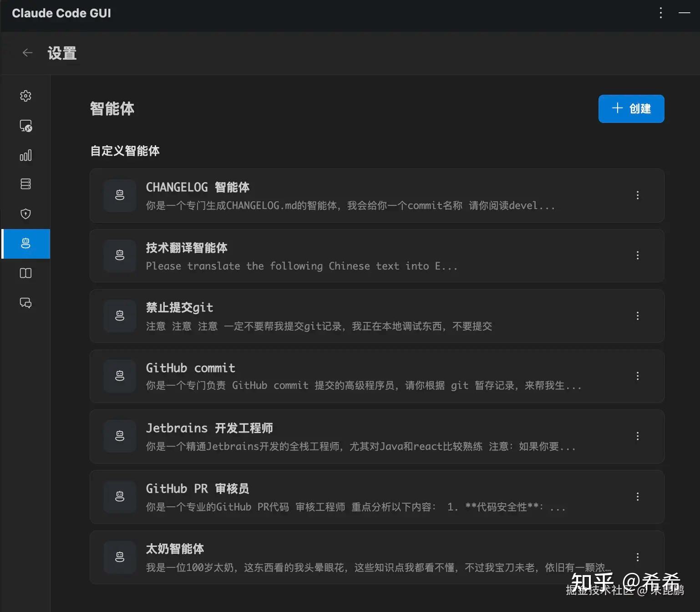Click the robot icon of GitHub commit
This screenshot has width=700, height=612.
coord(120,376)
